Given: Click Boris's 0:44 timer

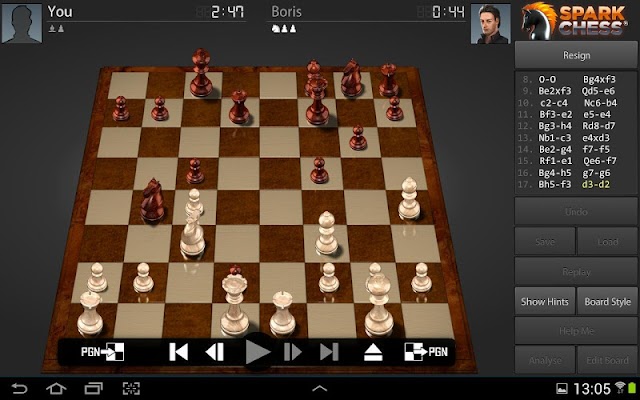Looking at the screenshot, I should 448,12.
